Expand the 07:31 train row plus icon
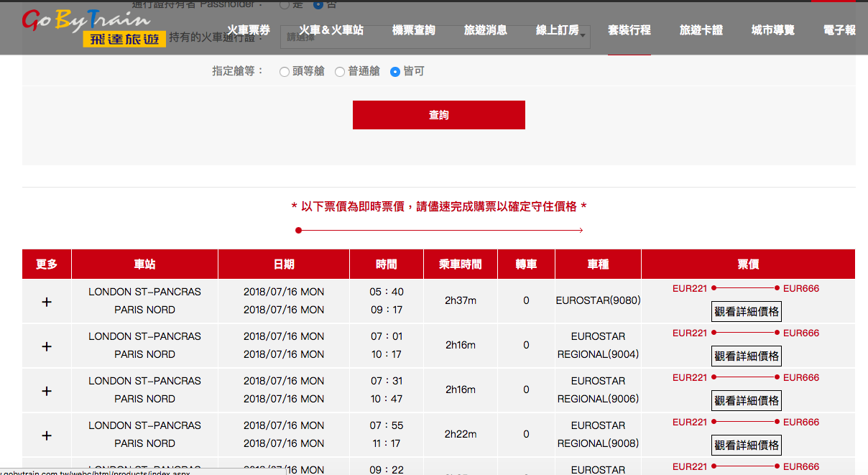The width and height of the screenshot is (868, 475). click(47, 391)
